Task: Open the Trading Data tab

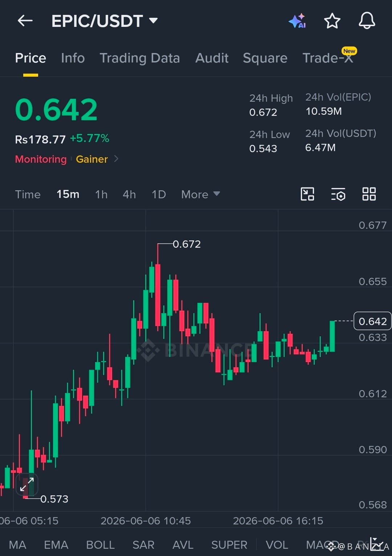Action: point(140,58)
